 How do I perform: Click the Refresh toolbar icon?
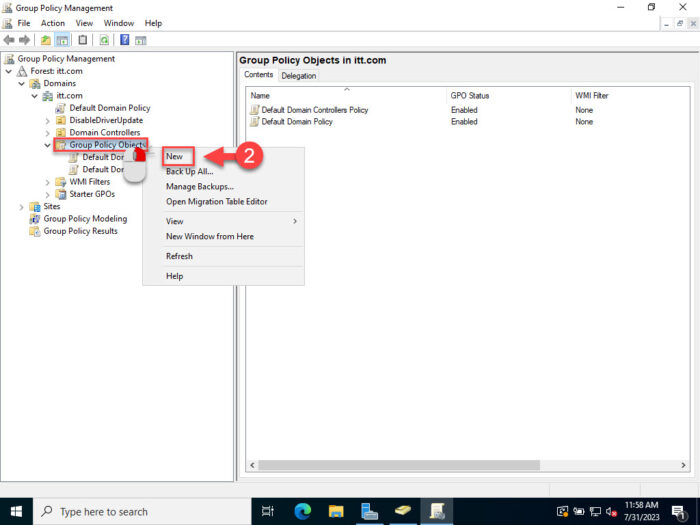pyautogui.click(x=104, y=40)
